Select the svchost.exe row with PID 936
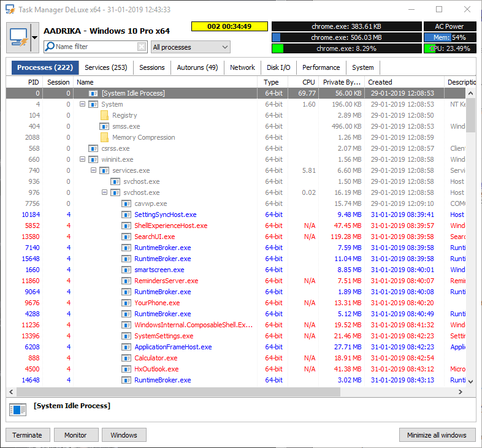Image resolution: width=482 pixels, height=448 pixels. [x=235, y=181]
